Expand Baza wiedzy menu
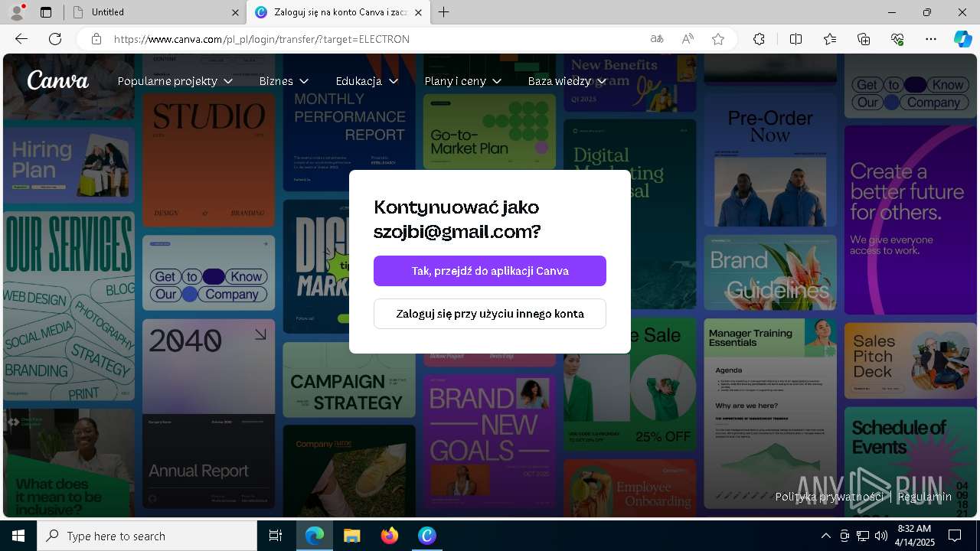 point(567,81)
